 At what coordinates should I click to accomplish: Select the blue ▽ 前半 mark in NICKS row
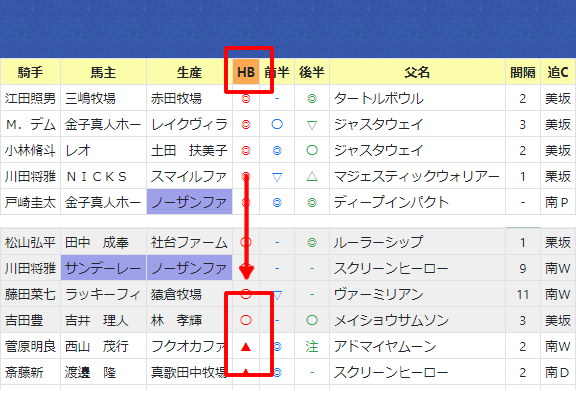(277, 177)
